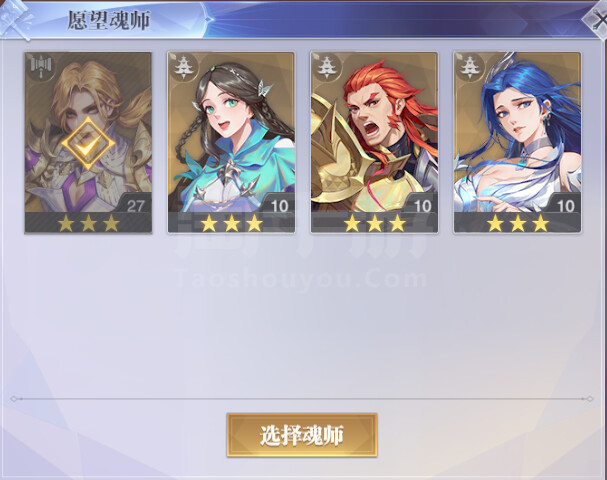Click the level 10 badge on the blue-haired woman card
Screen dimensions: 607x480
click(x=566, y=206)
